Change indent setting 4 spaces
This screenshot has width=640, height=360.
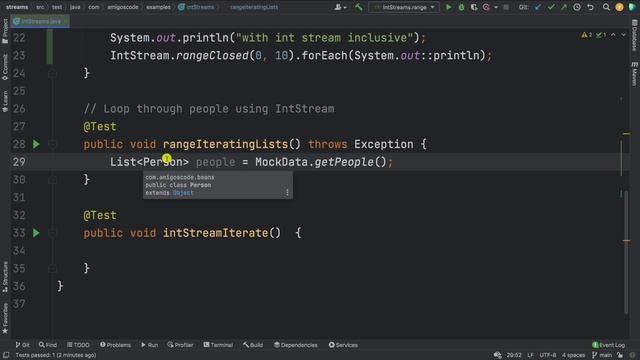pyautogui.click(x=573, y=355)
